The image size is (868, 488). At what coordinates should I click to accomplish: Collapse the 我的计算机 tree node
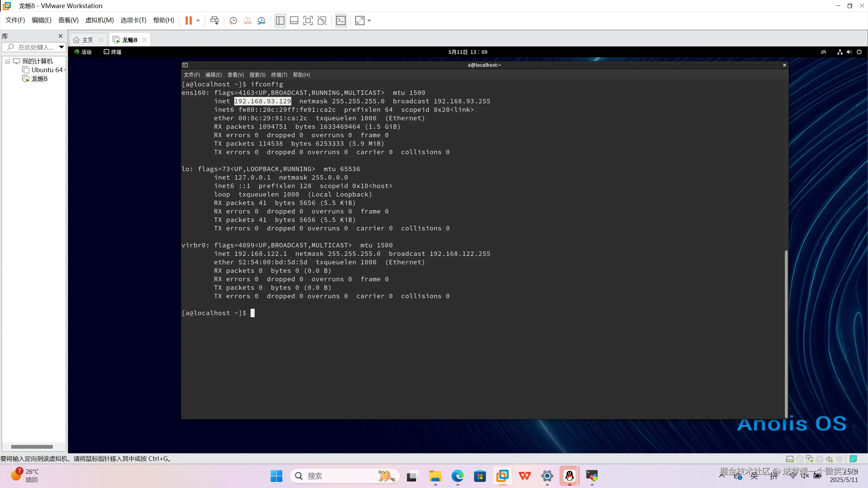7,61
